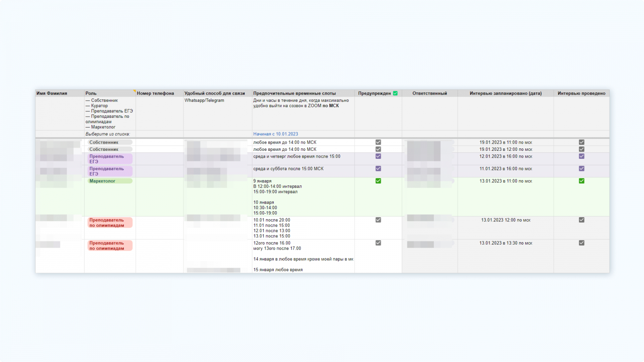
Task: Select 'Удобный способ для связи' header cell
Action: [x=218, y=93]
